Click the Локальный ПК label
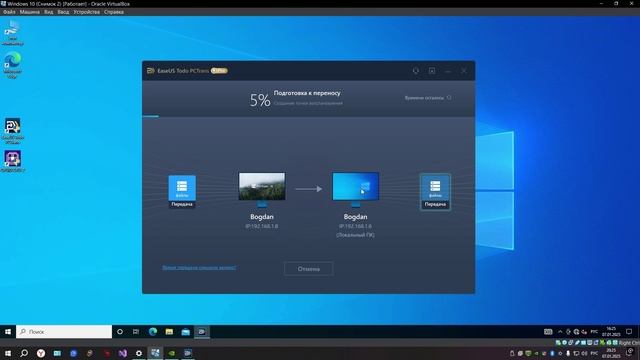 coord(356,235)
